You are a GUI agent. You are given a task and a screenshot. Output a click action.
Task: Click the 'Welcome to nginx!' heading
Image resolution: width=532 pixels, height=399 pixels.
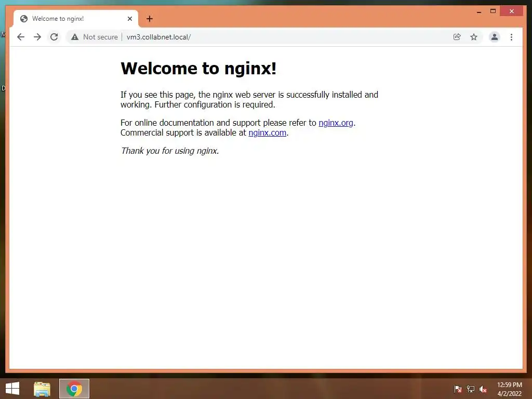[198, 69]
